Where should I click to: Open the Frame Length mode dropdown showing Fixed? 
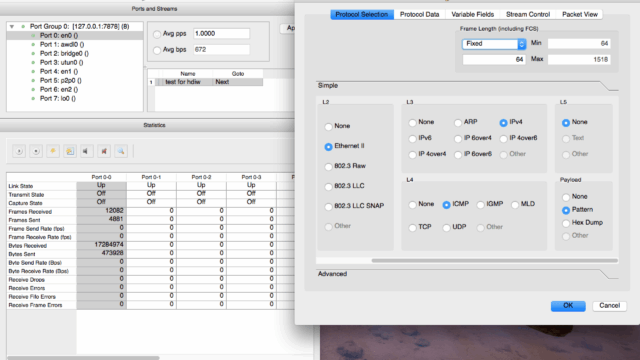tap(494, 44)
